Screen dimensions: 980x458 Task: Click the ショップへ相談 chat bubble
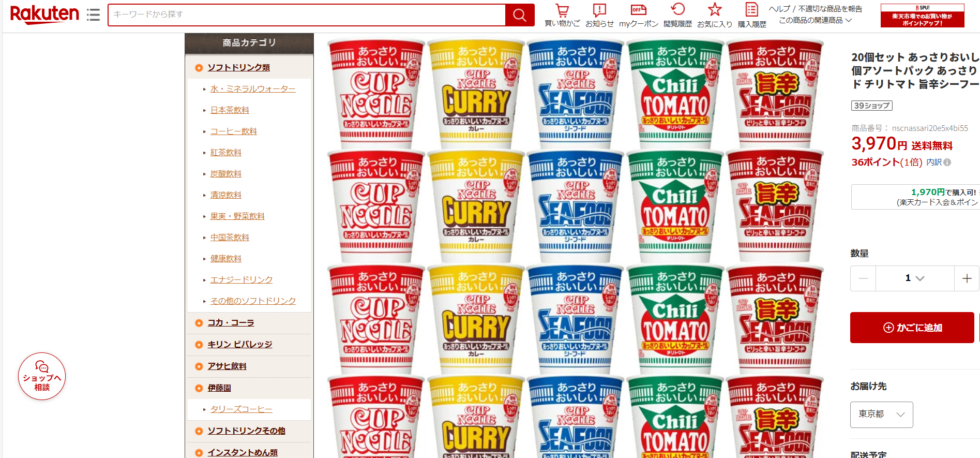tap(42, 376)
